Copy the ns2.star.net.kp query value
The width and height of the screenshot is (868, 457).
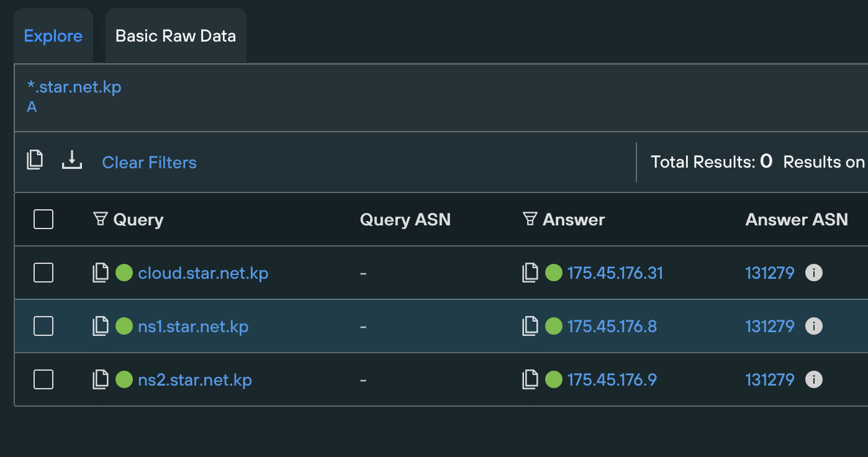coord(101,380)
